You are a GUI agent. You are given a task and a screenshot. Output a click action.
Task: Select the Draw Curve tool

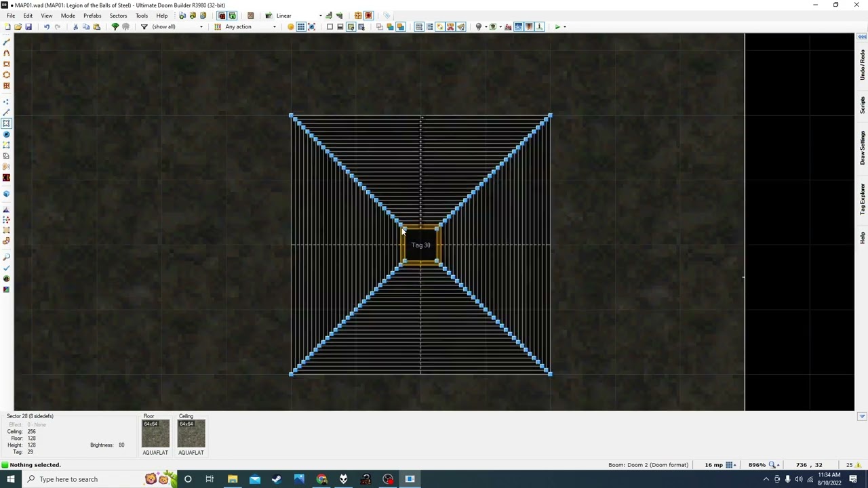[x=6, y=53]
